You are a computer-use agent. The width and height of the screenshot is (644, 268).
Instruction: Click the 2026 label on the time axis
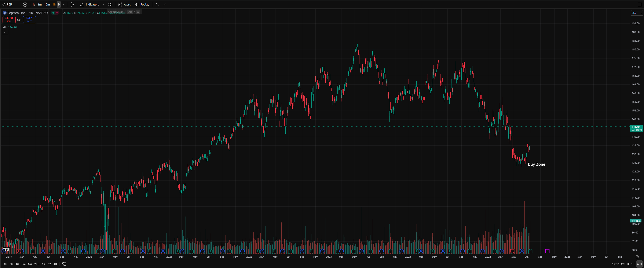coord(567,257)
